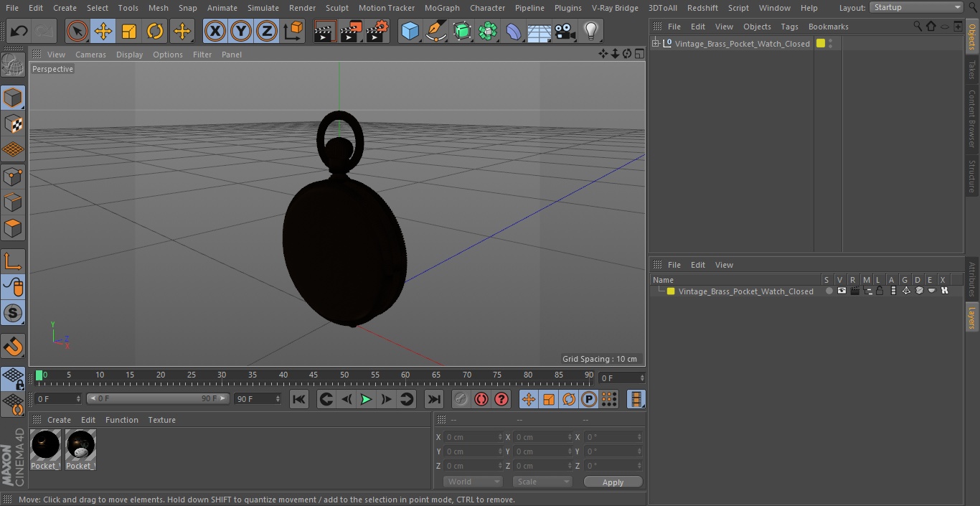Add a Light object

591,31
